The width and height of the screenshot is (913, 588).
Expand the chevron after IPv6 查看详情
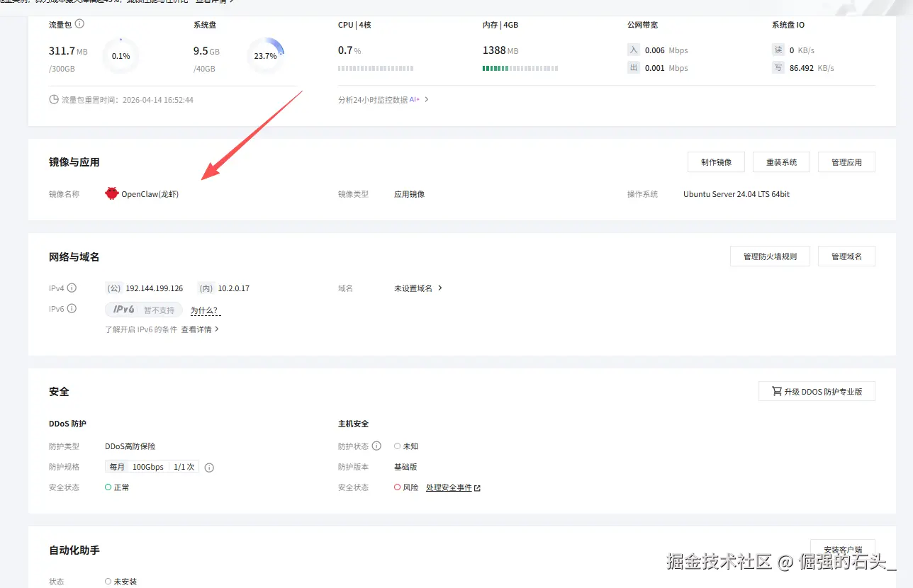[217, 329]
